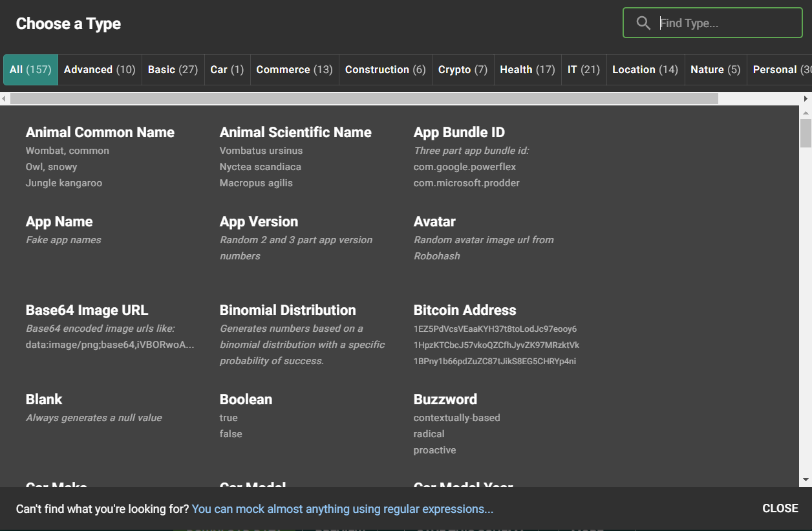Choose the Animal Common Name type
The image size is (812, 531).
(x=100, y=133)
